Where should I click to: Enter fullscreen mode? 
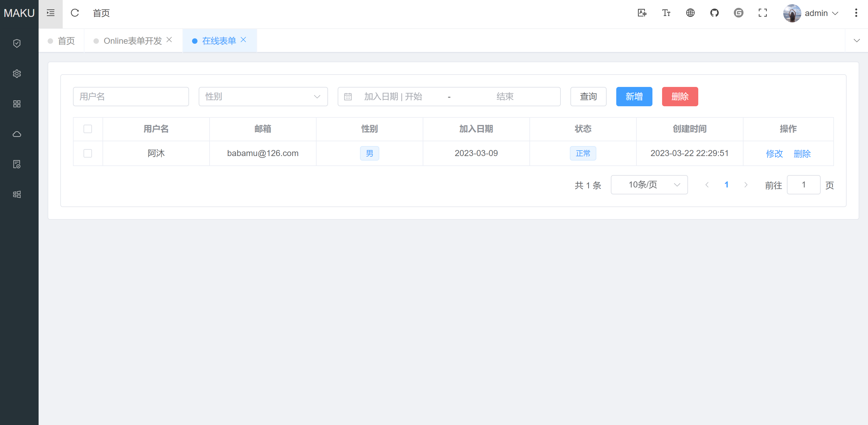762,13
